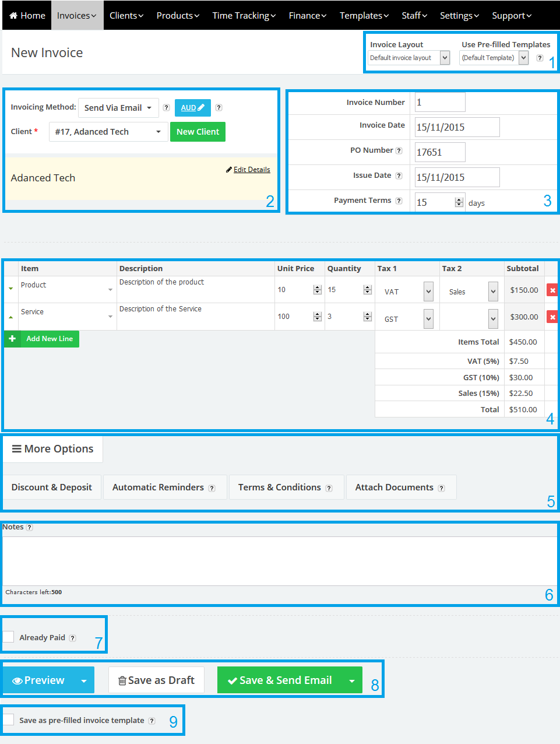Click the Notes help question mark
This screenshot has height=744, width=560.
29,527
